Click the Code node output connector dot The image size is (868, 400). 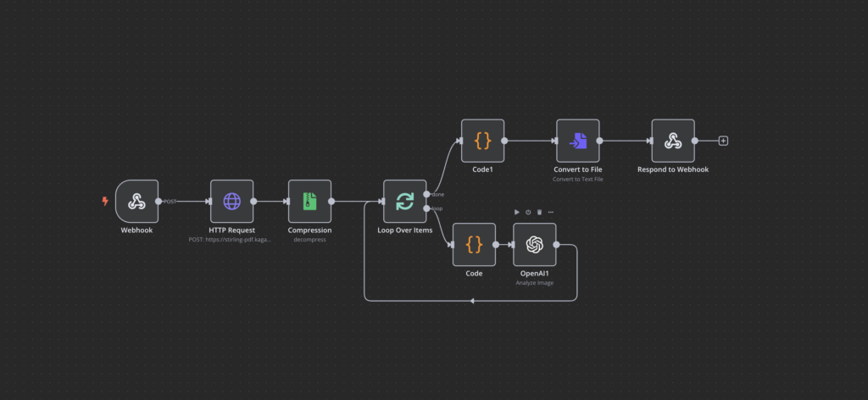[496, 245]
